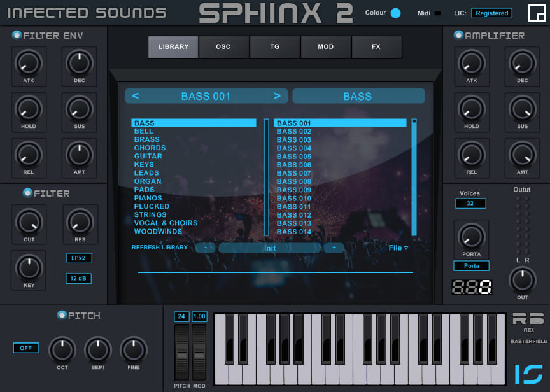Click the mod value field 1.00
550x392 pixels.
pos(199,316)
